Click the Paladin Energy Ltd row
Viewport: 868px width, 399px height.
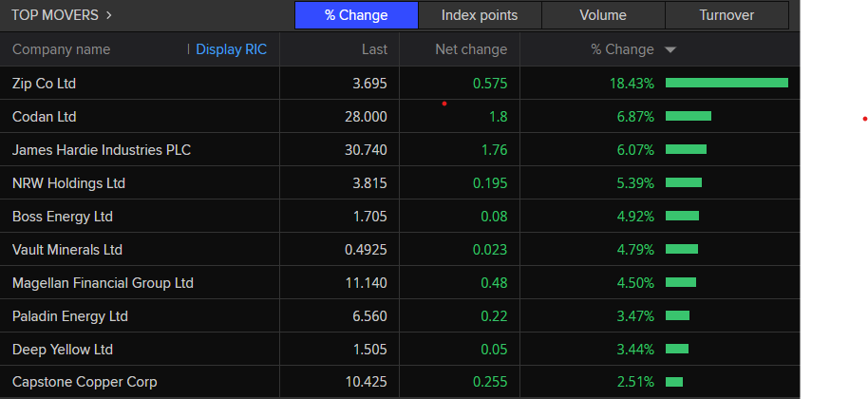70,316
